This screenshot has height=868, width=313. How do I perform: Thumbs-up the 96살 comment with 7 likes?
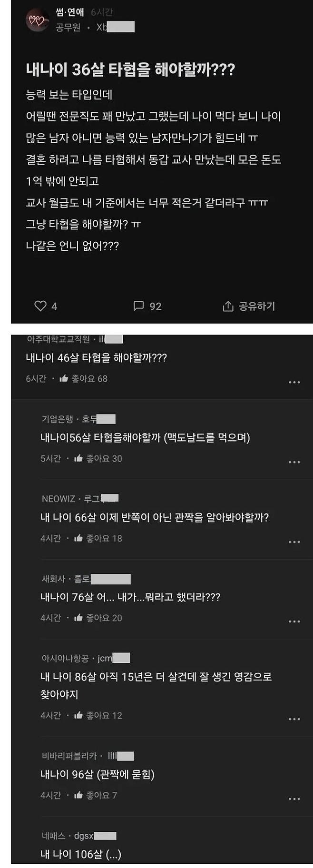pyautogui.click(x=78, y=795)
